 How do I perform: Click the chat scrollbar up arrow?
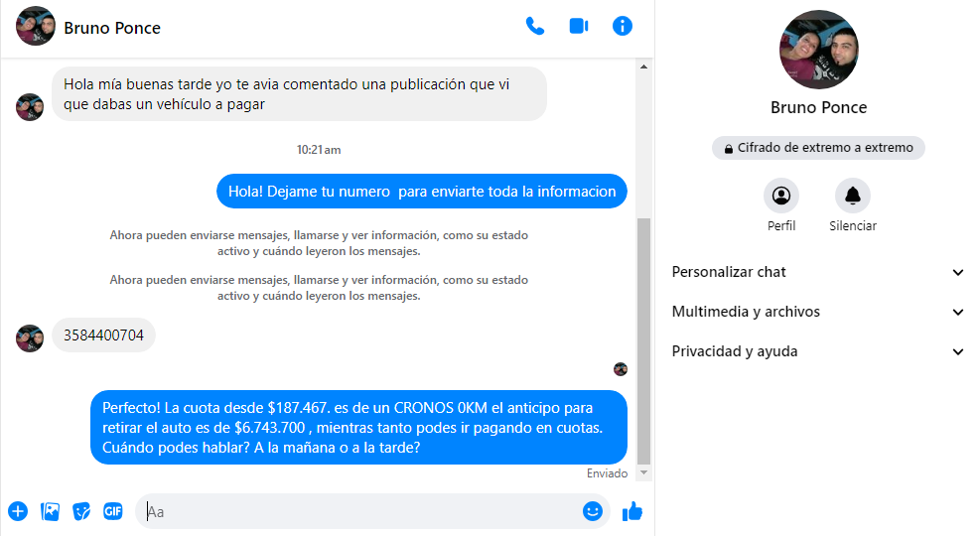coord(643,67)
